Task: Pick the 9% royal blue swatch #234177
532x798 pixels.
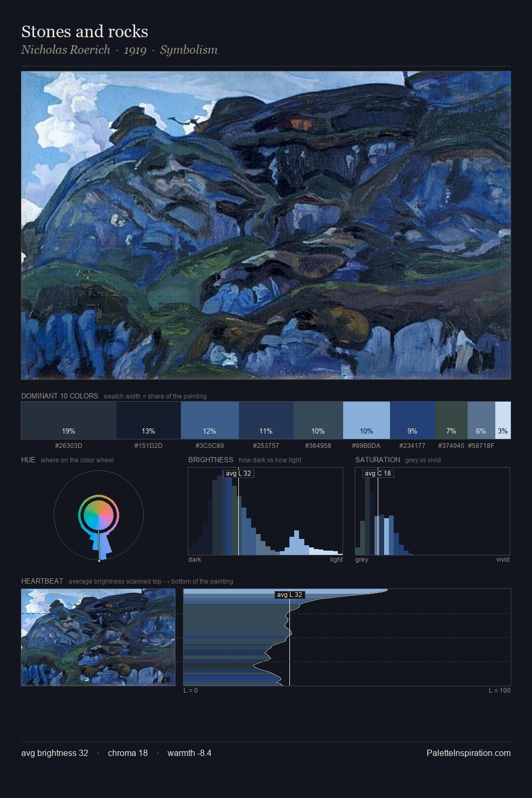Action: 412,420
